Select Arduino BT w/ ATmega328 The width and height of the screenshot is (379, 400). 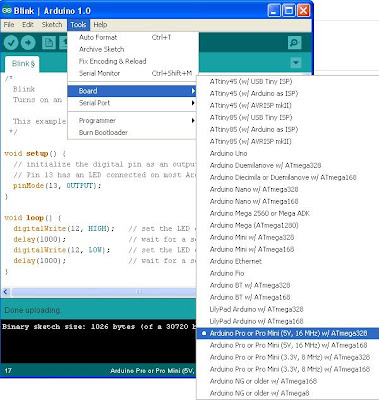click(x=288, y=286)
